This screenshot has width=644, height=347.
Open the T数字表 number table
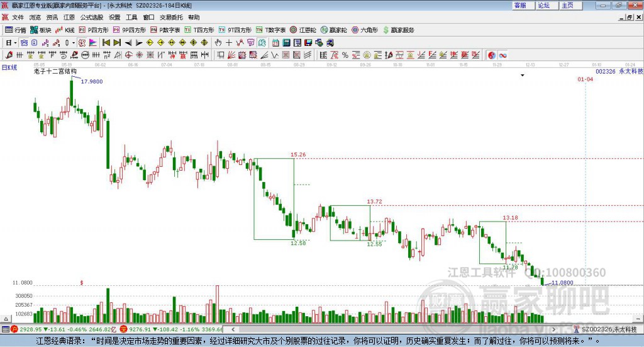click(270, 30)
